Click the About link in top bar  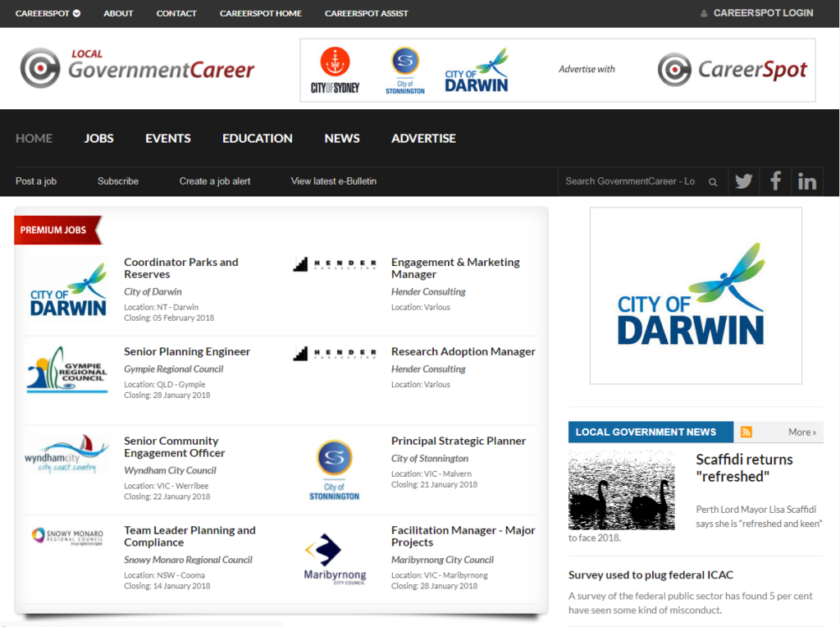(x=118, y=13)
